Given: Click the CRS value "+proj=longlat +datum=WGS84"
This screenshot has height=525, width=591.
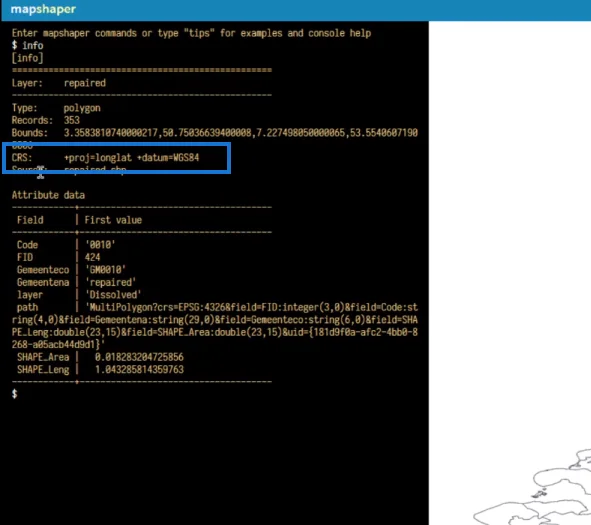Looking at the screenshot, I should click(x=132, y=158).
